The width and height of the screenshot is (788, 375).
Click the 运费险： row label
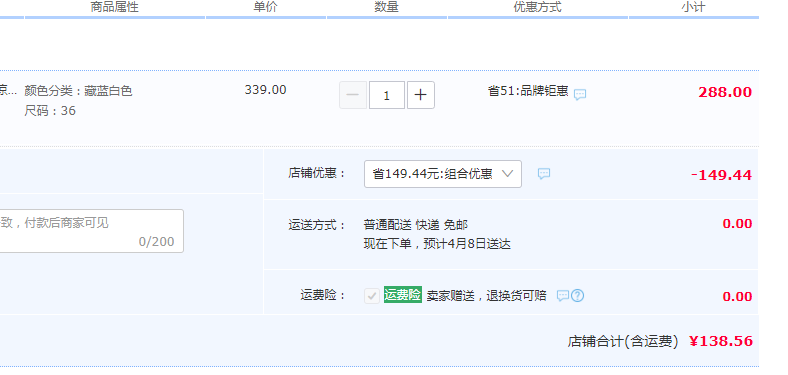tap(324, 295)
